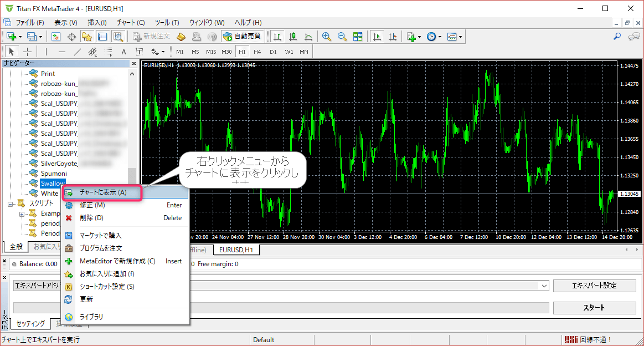Open arrows objects dropdown

pos(158,52)
